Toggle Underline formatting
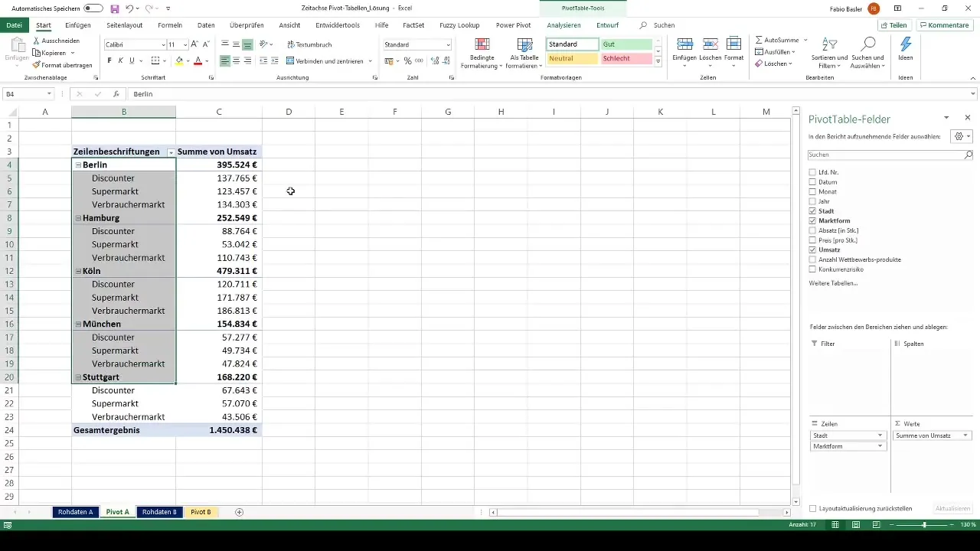 [x=132, y=60]
